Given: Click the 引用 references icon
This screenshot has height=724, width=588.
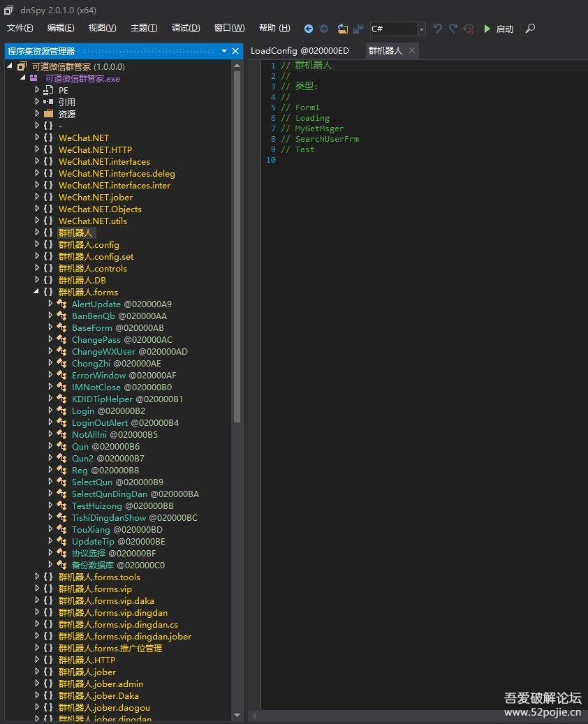Looking at the screenshot, I should 48,101.
